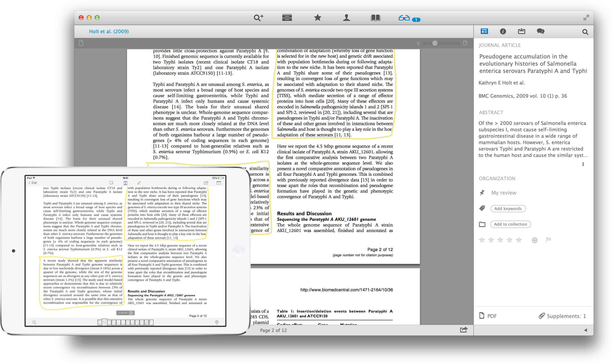Viewport: 613px width, 364px height.
Task: Open Supplements: 1 attachment
Action: [x=562, y=316]
